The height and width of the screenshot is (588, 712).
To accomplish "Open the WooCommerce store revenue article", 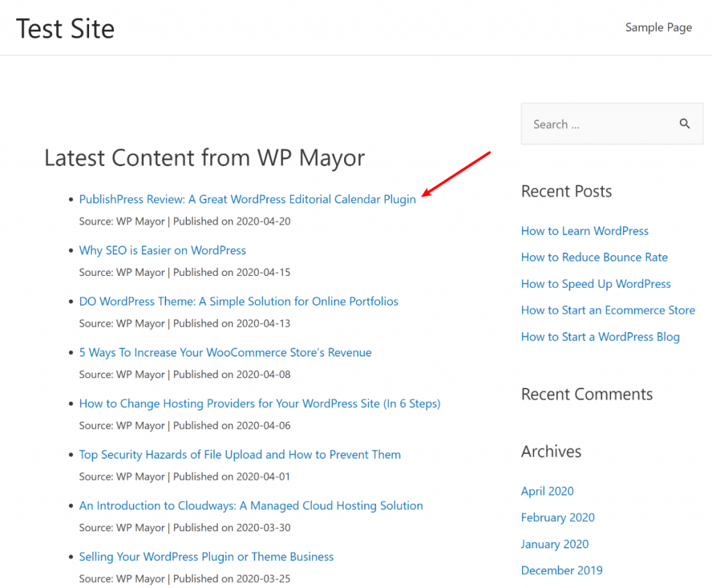I will [225, 352].
